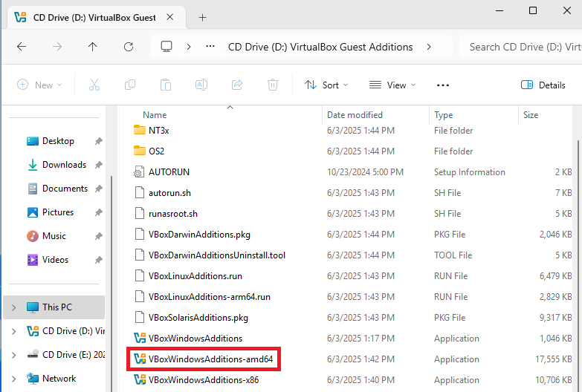Click the VBoxWindowsAdditions-amd64 application icon
The width and height of the screenshot is (582, 392).
coord(140,359)
